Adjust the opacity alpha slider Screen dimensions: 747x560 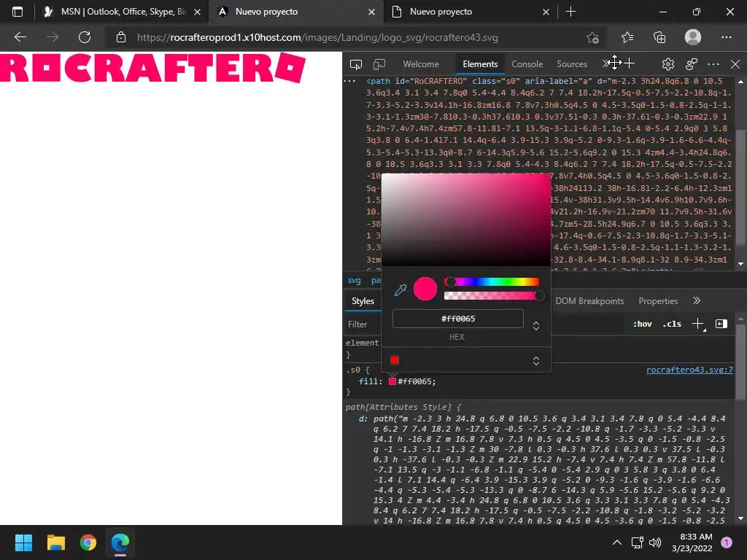click(492, 296)
